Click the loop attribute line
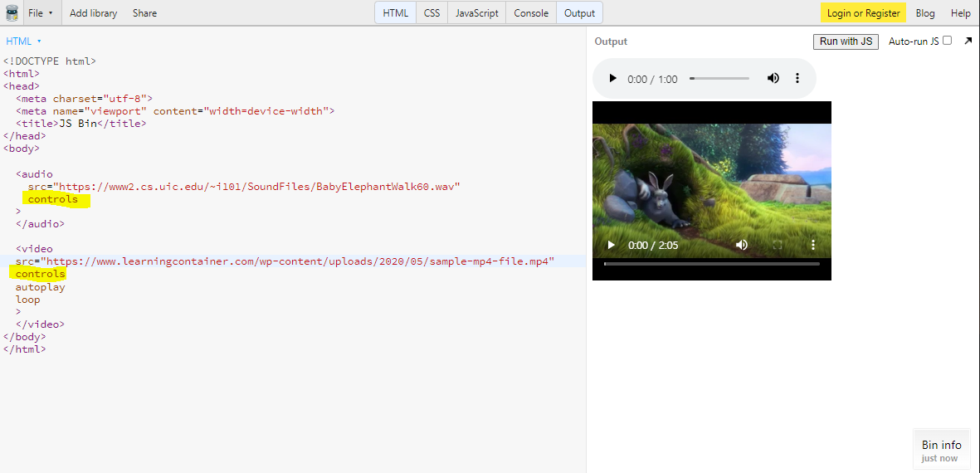 pyautogui.click(x=28, y=300)
